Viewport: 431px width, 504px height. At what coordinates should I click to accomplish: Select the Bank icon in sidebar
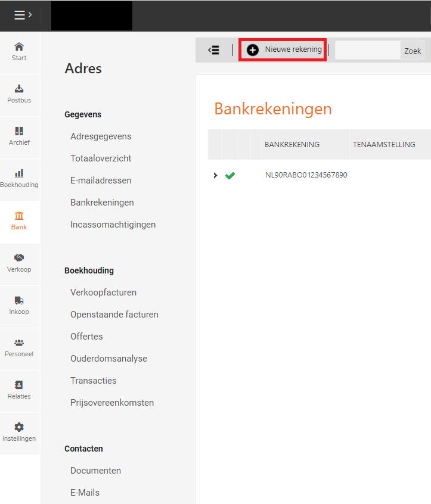pyautogui.click(x=19, y=216)
